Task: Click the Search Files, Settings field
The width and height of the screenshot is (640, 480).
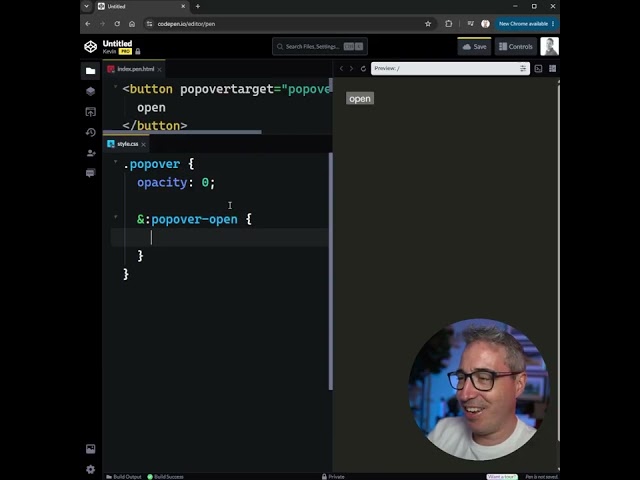Action: (x=320, y=47)
